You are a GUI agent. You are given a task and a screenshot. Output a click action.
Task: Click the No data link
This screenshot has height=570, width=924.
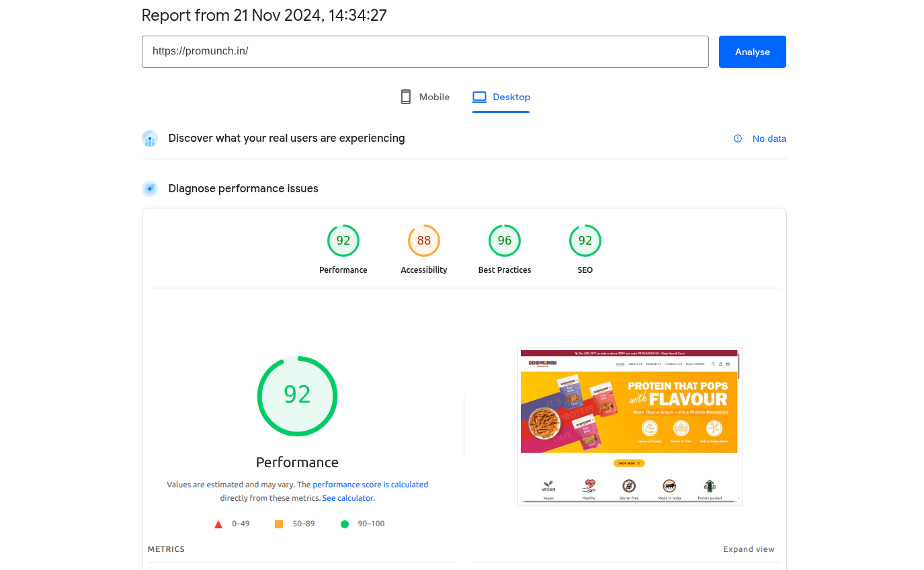pos(769,138)
